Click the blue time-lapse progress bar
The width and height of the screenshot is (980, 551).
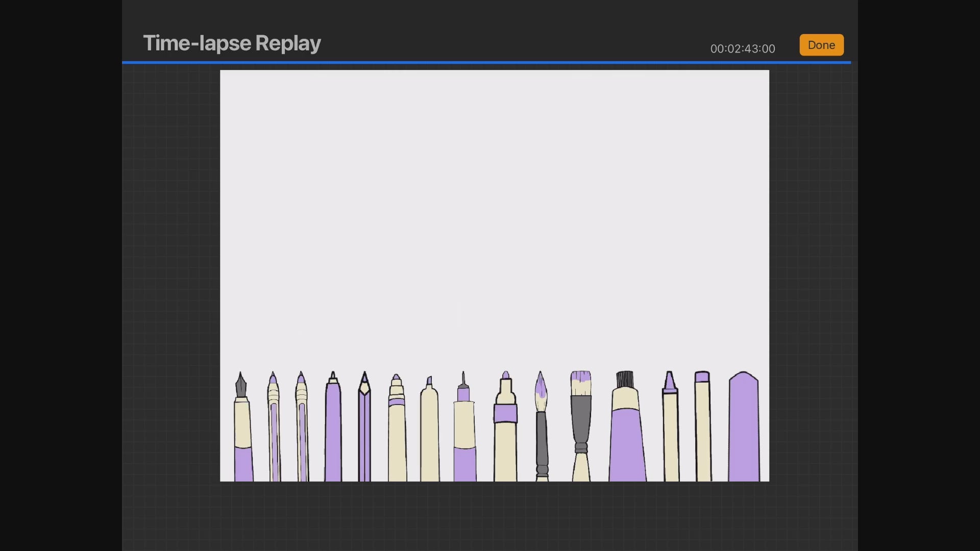pos(486,62)
